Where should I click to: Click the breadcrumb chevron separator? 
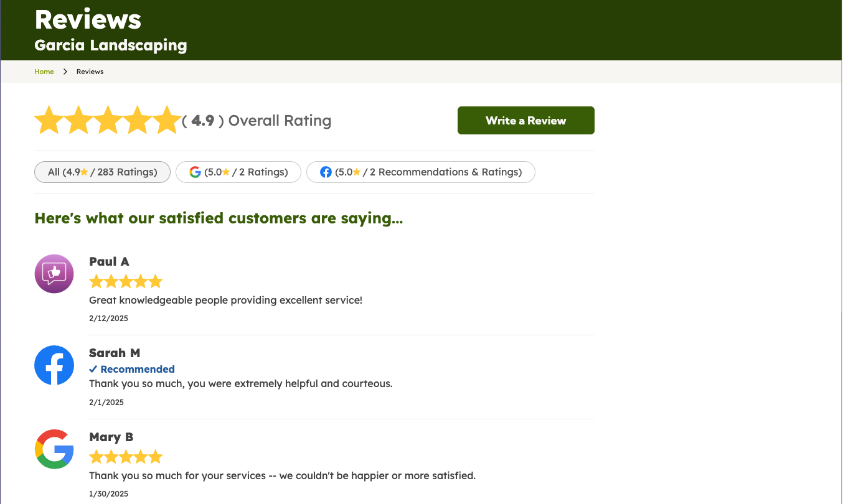pyautogui.click(x=65, y=72)
